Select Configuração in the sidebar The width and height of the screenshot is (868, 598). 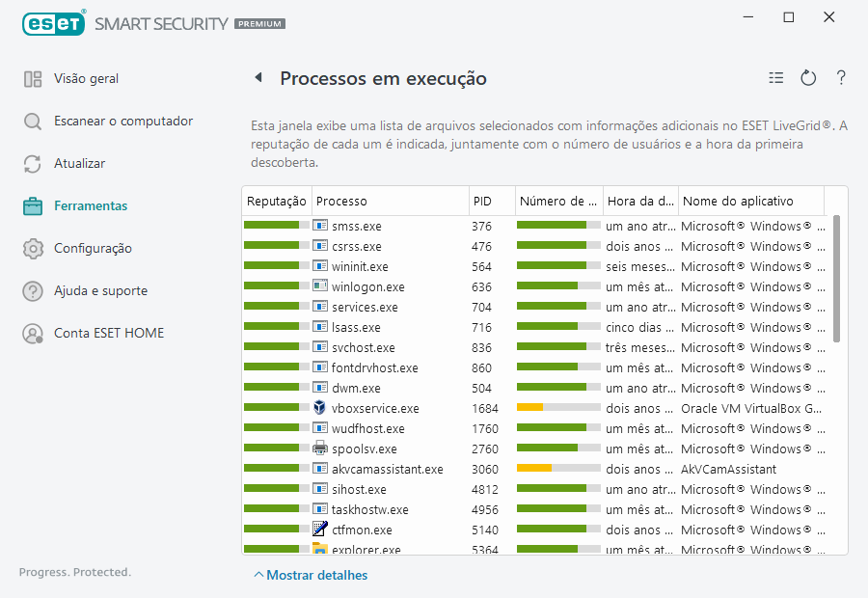point(93,249)
